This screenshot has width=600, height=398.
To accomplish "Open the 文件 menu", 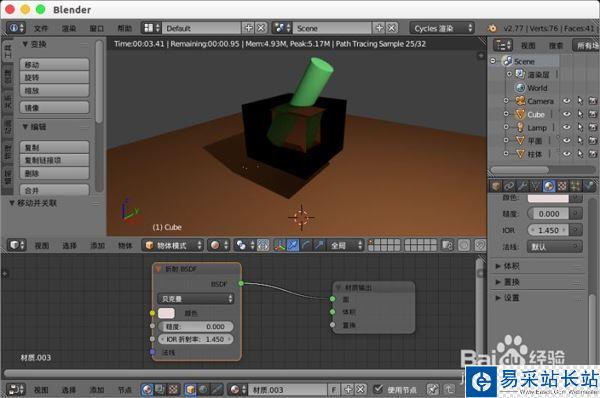I will pyautogui.click(x=41, y=28).
